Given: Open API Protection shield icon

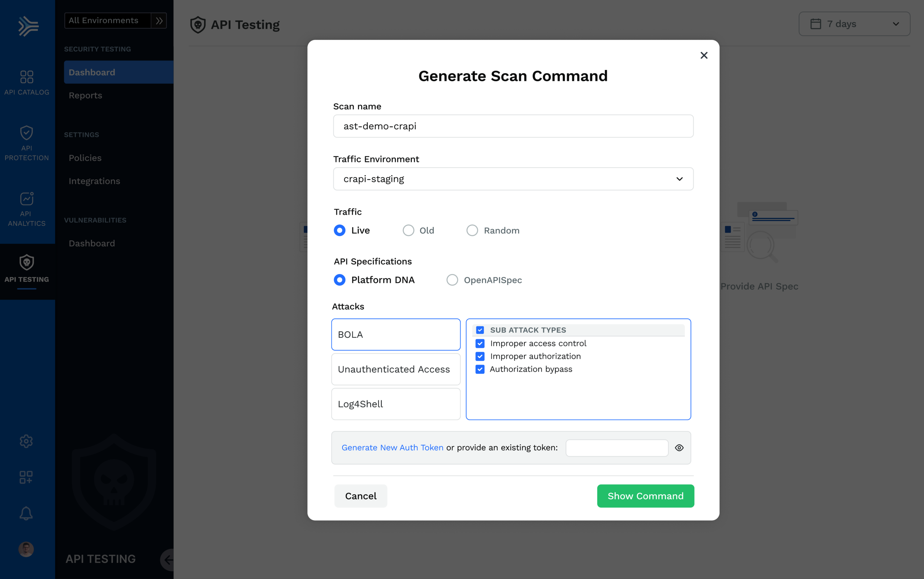Looking at the screenshot, I should point(26,133).
